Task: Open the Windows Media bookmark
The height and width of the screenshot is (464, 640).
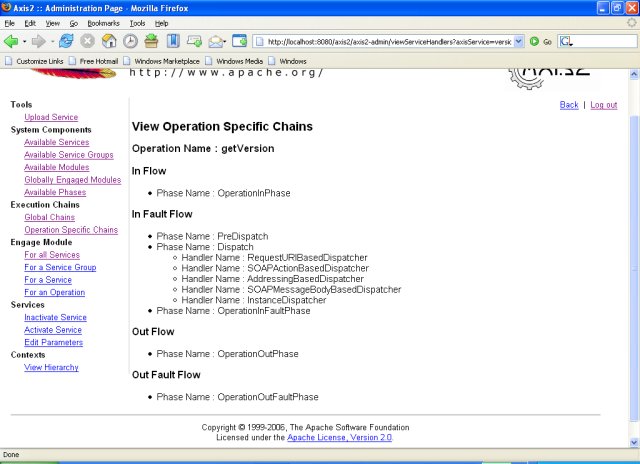Action: coord(234,61)
